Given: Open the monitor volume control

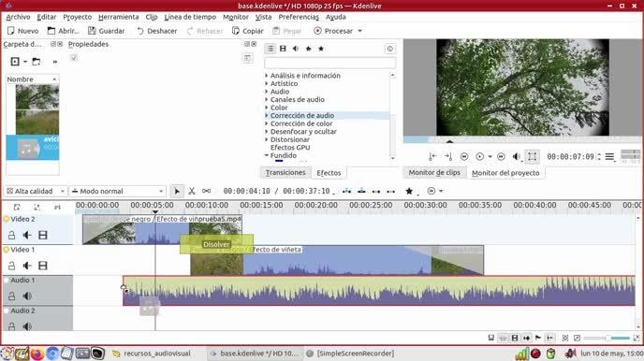Looking at the screenshot, I should click(x=517, y=157).
